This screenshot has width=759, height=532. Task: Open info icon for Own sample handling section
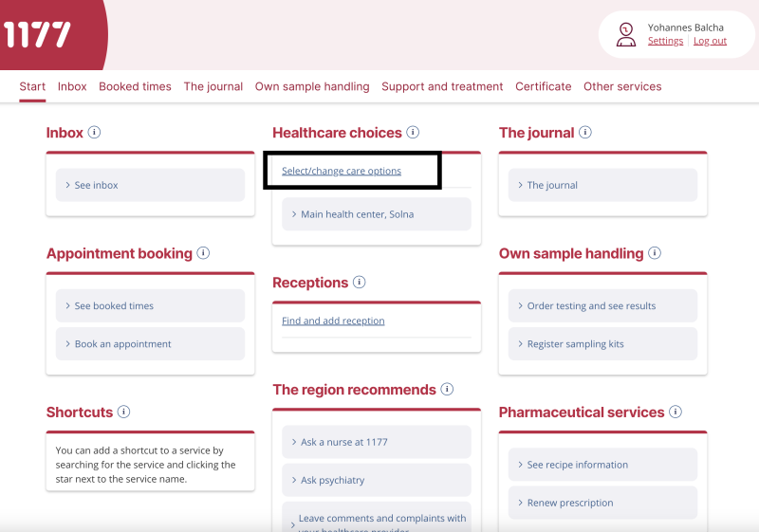tap(654, 253)
